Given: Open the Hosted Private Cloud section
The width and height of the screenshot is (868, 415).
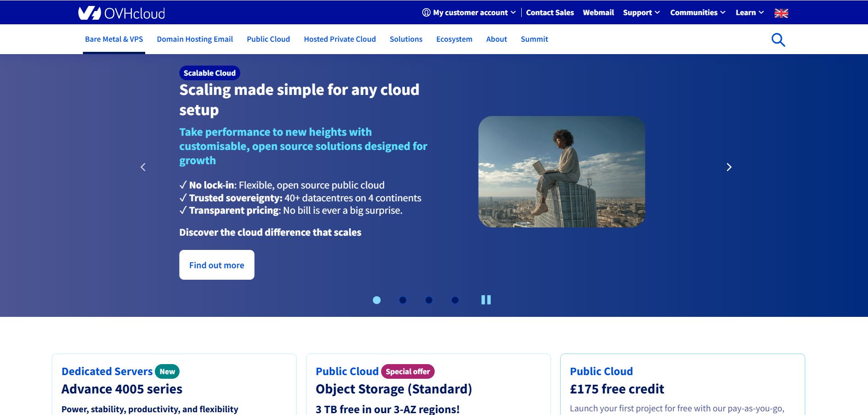Looking at the screenshot, I should coord(339,39).
